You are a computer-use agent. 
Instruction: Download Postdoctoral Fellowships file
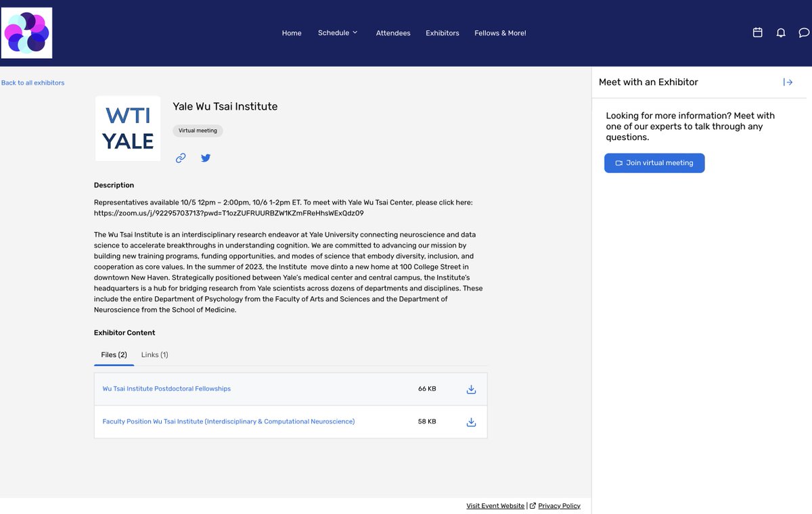472,389
